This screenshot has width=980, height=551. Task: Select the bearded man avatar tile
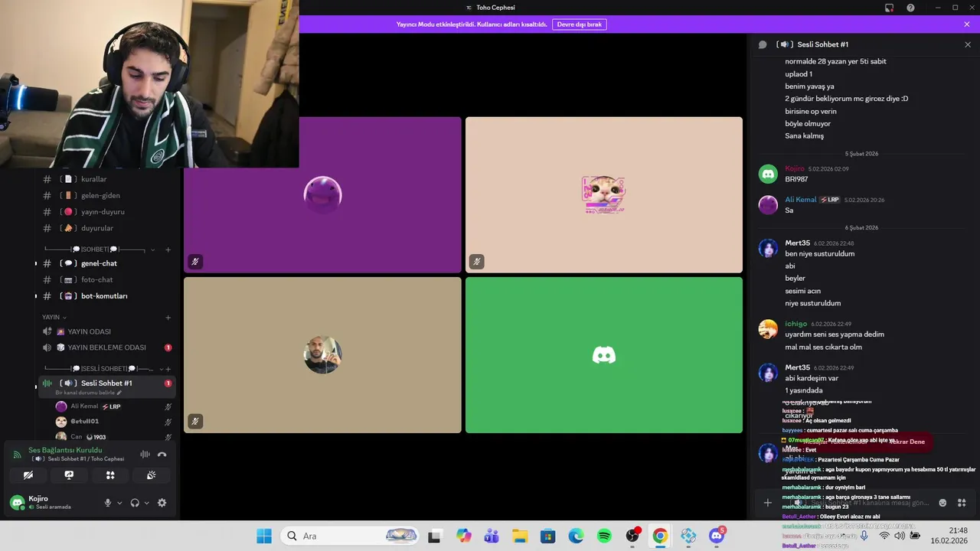pyautogui.click(x=322, y=355)
